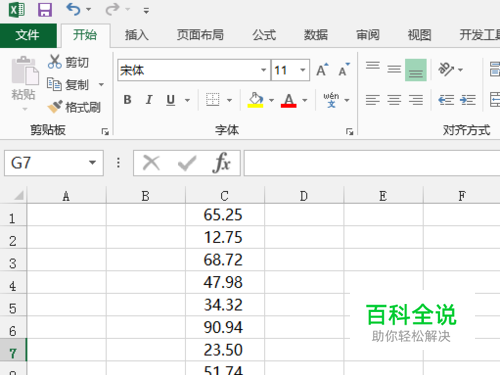
Task: Click the Cancel X formula icon
Action: (x=151, y=163)
